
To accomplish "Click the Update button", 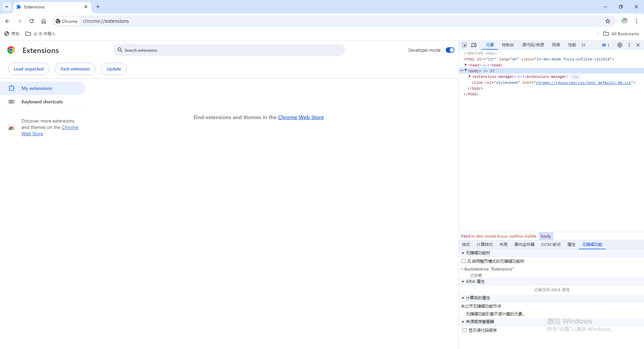I will 114,69.
